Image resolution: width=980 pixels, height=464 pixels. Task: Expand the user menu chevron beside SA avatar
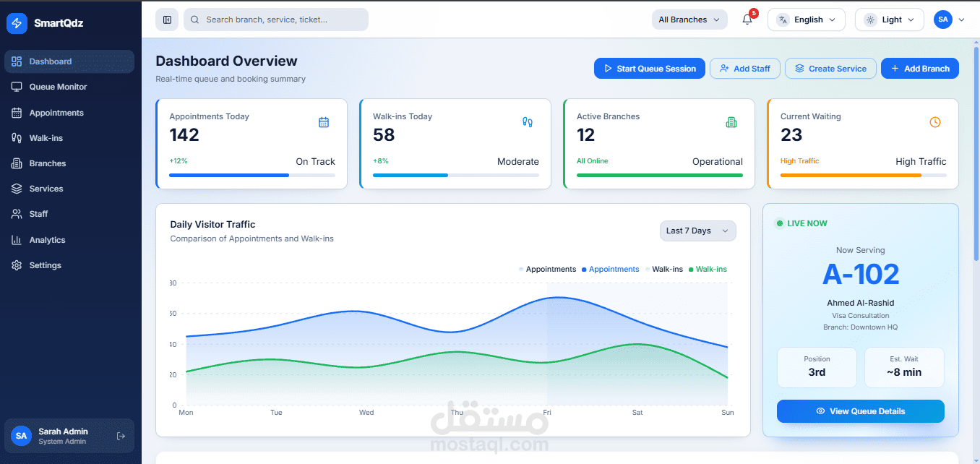coord(961,20)
